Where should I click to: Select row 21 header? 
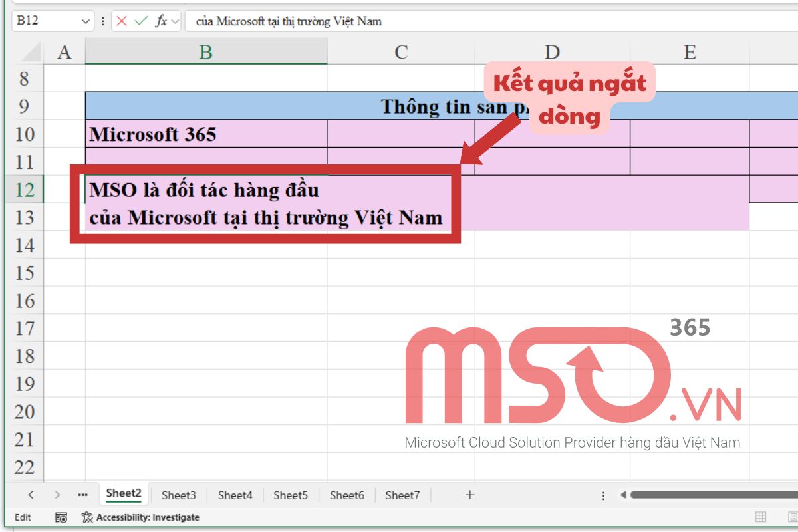point(25,440)
